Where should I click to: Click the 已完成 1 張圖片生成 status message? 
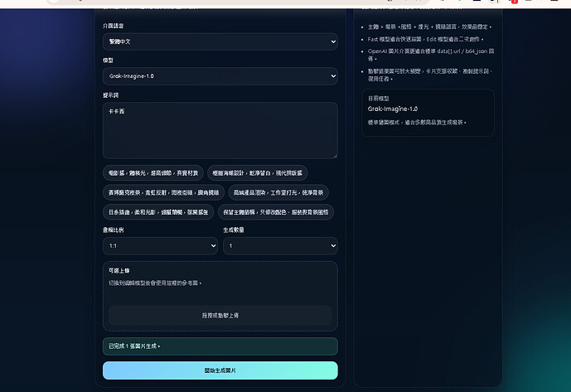(x=220, y=346)
